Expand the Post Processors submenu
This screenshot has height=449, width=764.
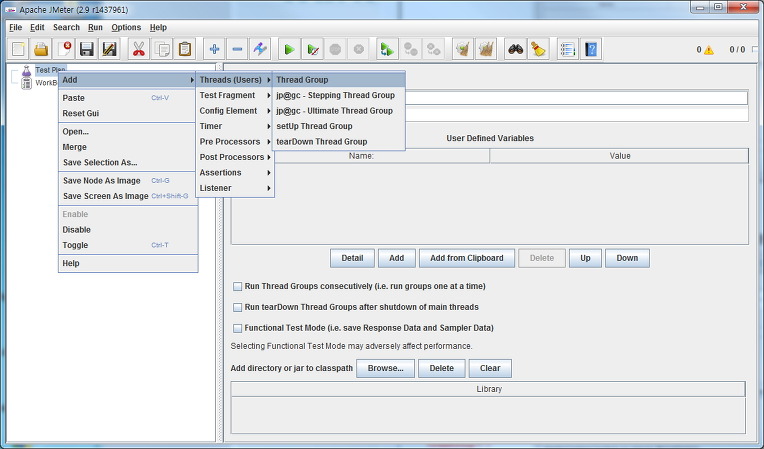pos(235,157)
